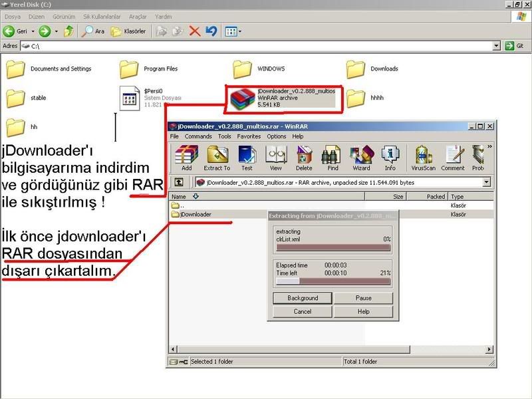532x399 pixels.
Task: Open the Araçlar menu in Explorer
Action: tap(138, 16)
